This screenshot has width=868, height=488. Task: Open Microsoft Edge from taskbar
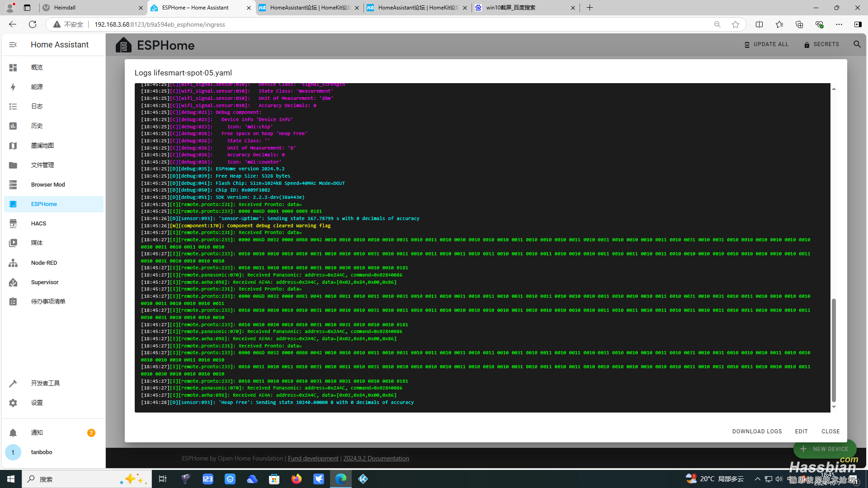pyautogui.click(x=341, y=479)
